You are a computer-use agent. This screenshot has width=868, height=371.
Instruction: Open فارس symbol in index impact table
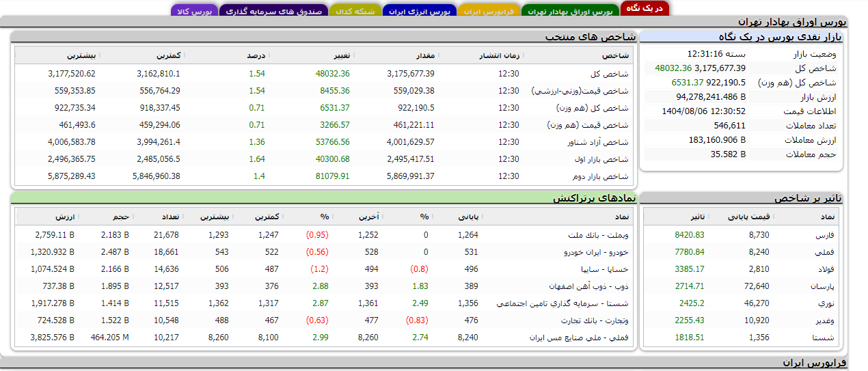pos(826,235)
